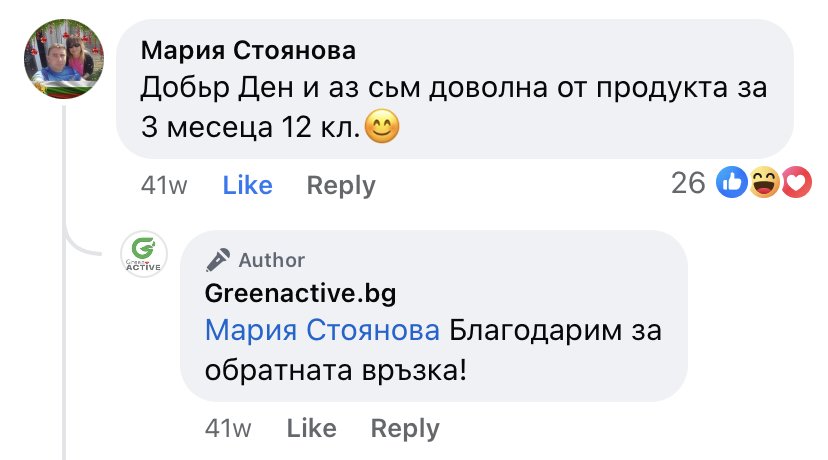Open the 41w timestamp under the Greenactive.bg reply
828x460 pixels.
[x=228, y=428]
